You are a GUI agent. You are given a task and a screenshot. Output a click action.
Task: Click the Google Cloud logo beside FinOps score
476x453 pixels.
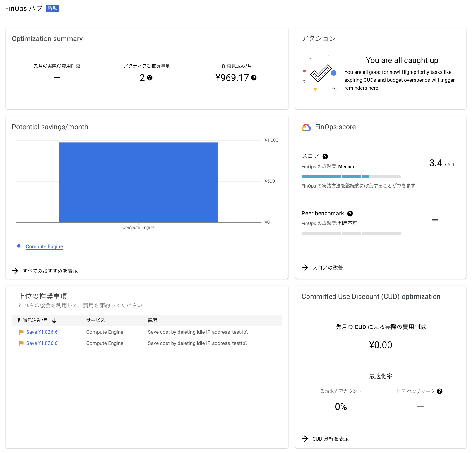(306, 127)
